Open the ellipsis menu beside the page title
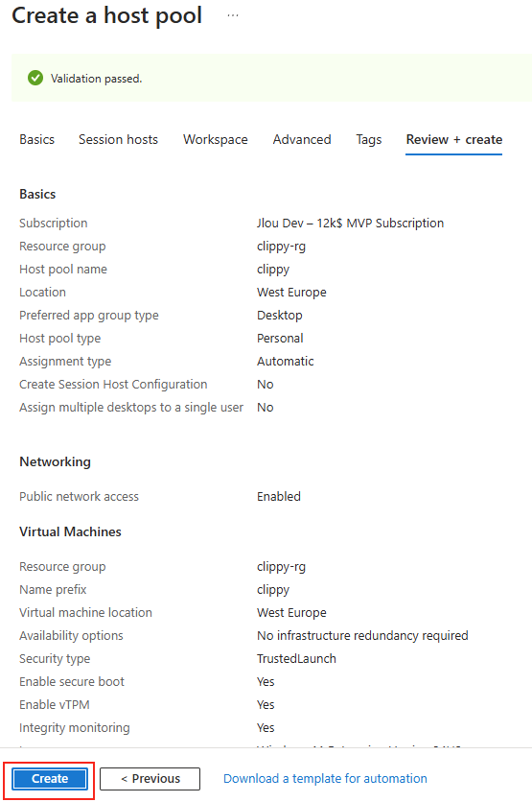Screen dimensions: 532x802 point(233,15)
